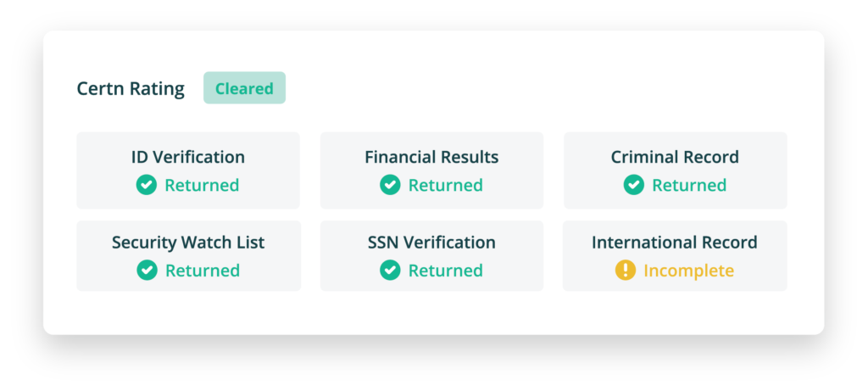This screenshot has width=868, height=391.
Task: Click the Financial Results green checkmark icon
Action: coord(390,185)
